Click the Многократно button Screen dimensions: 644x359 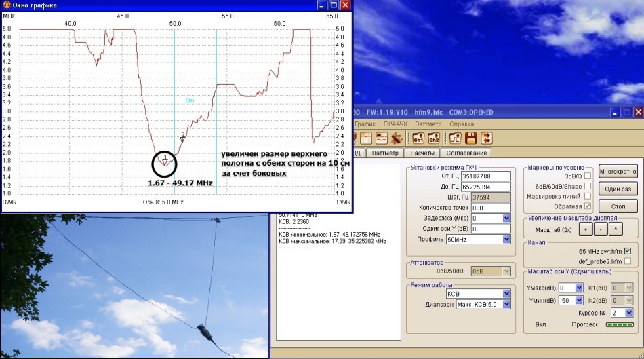(x=618, y=172)
